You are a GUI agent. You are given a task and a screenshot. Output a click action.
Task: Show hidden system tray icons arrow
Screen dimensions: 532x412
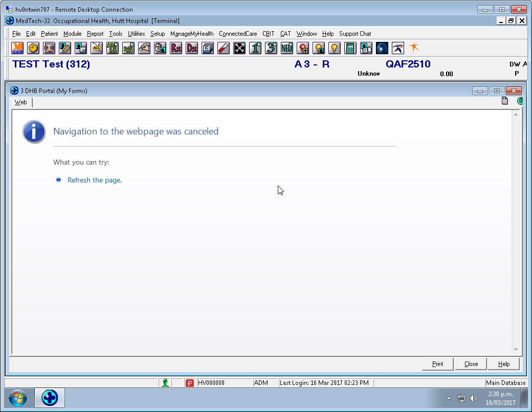449,398
